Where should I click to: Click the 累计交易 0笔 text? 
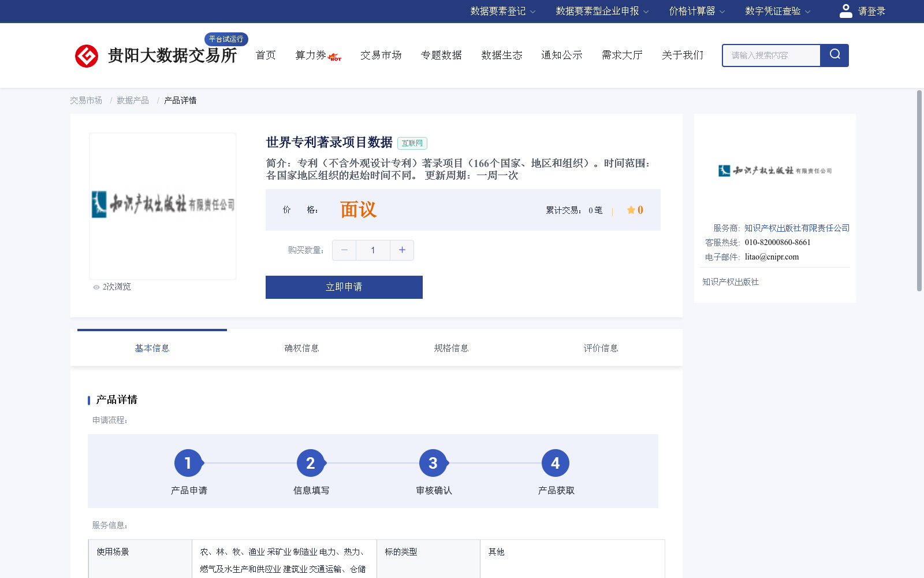pyautogui.click(x=574, y=210)
